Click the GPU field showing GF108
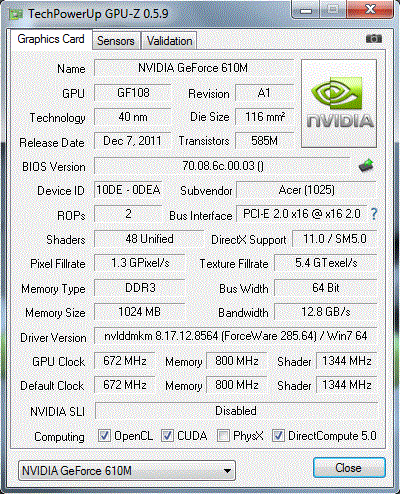The image size is (400, 494). tap(133, 93)
